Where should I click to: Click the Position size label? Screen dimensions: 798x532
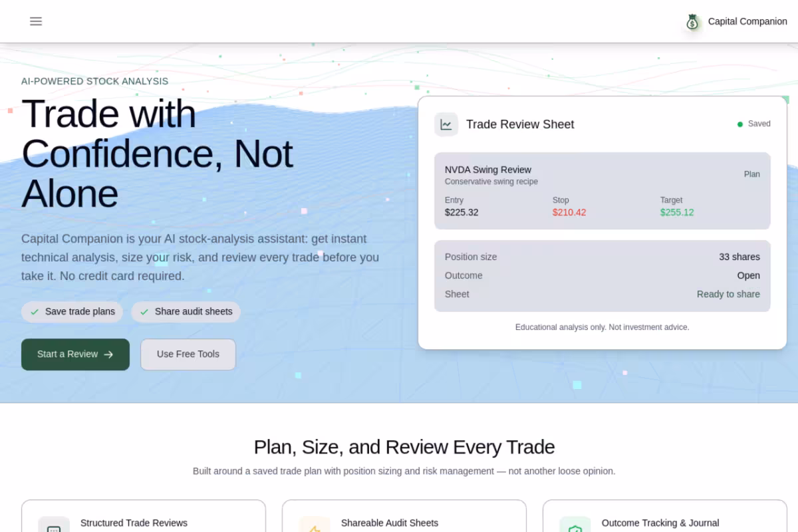471,257
